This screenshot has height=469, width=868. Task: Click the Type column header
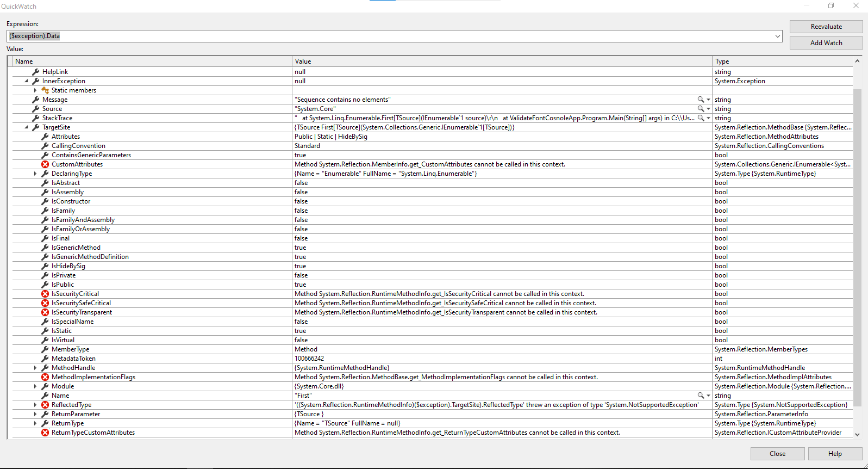click(783, 61)
